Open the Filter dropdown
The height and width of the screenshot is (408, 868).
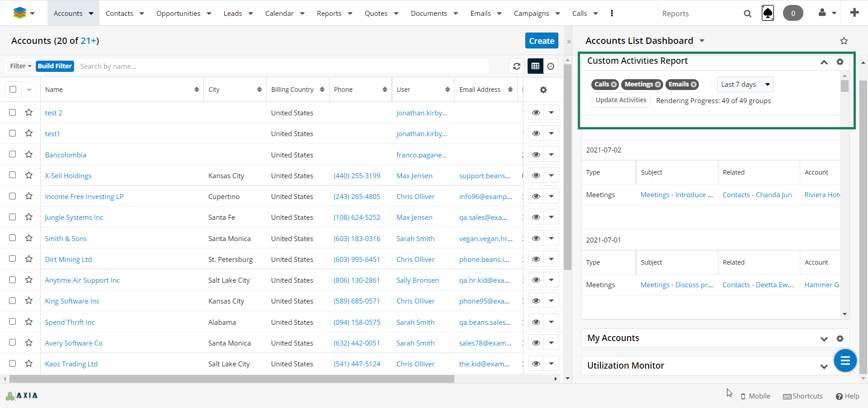tap(21, 66)
